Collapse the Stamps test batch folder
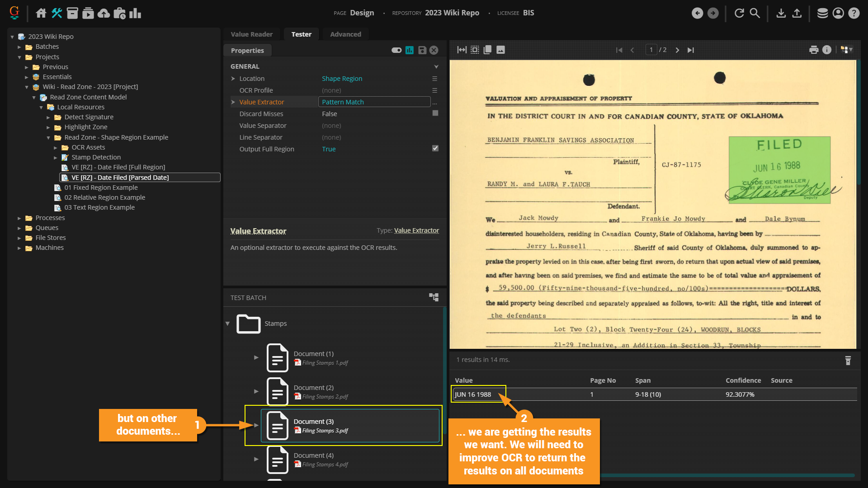The height and width of the screenshot is (488, 868). pyautogui.click(x=228, y=324)
